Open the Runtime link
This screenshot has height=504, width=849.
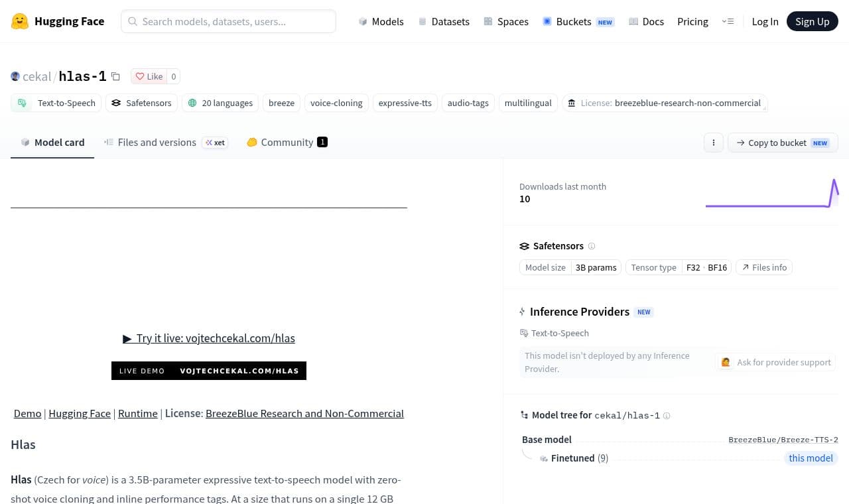coord(138,413)
